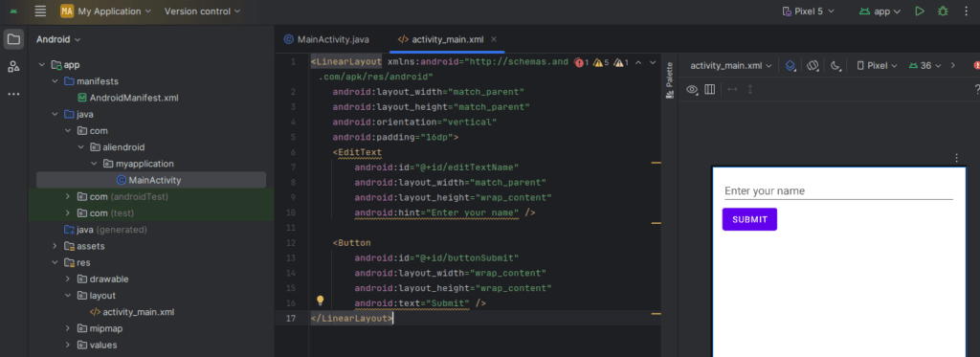Click the Android Studio logo icon

pos(13,11)
